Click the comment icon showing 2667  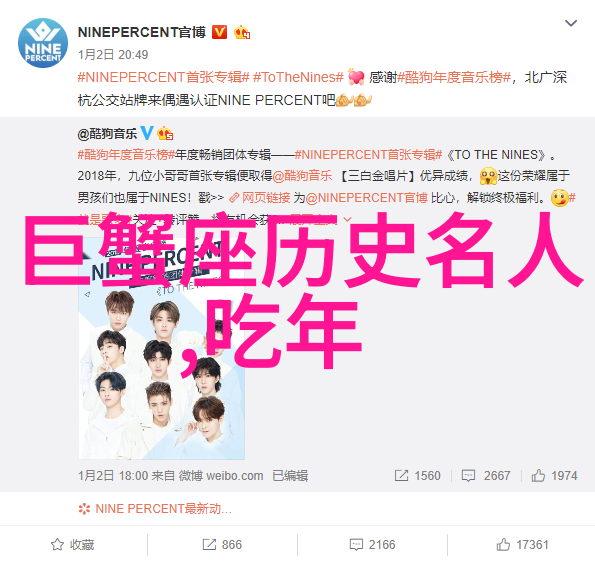pyautogui.click(x=468, y=475)
